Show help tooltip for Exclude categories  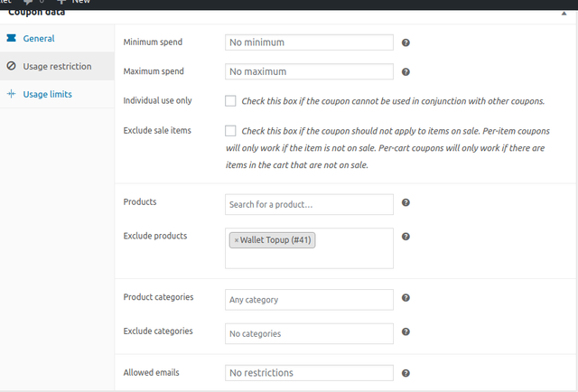[x=406, y=331]
